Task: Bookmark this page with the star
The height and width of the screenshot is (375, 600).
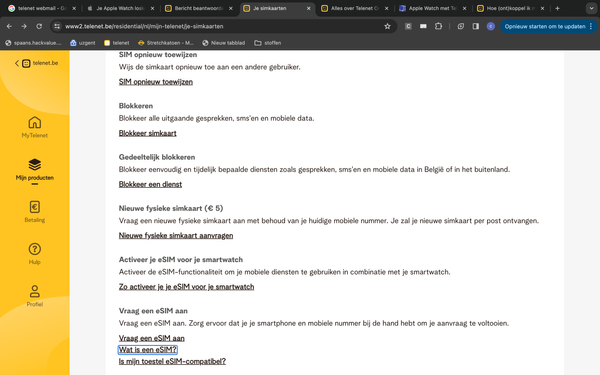Action: (387, 26)
